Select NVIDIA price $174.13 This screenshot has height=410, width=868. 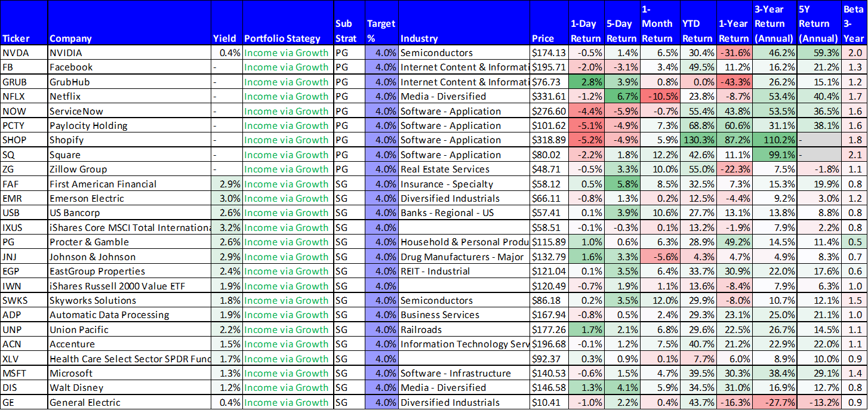(549, 53)
